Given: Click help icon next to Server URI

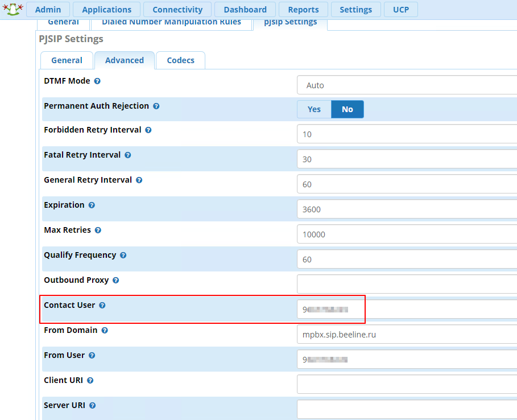Looking at the screenshot, I should click(x=92, y=406).
